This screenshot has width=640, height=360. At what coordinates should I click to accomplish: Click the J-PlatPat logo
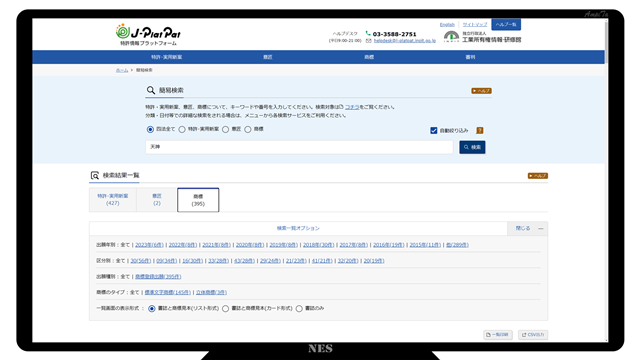[148, 35]
